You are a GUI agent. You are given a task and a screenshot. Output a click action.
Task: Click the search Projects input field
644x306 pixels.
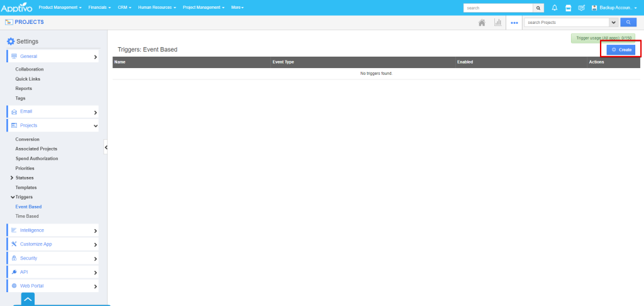click(x=566, y=22)
